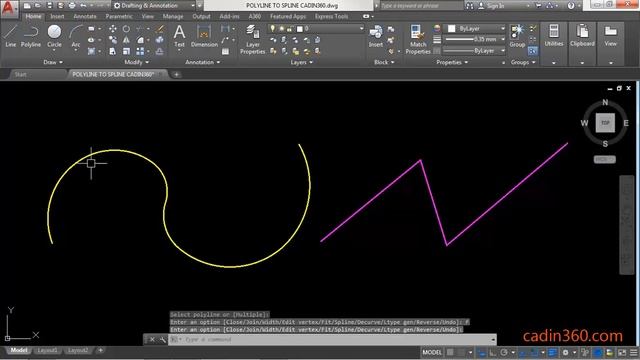Toggle grid display in status bar

450,352
